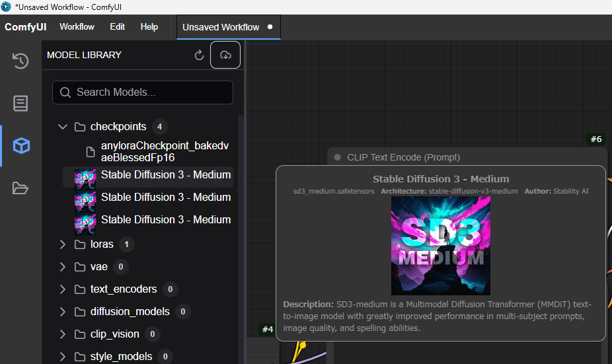Expand the text_encoders folder
This screenshot has height=364, width=612.
click(62, 289)
